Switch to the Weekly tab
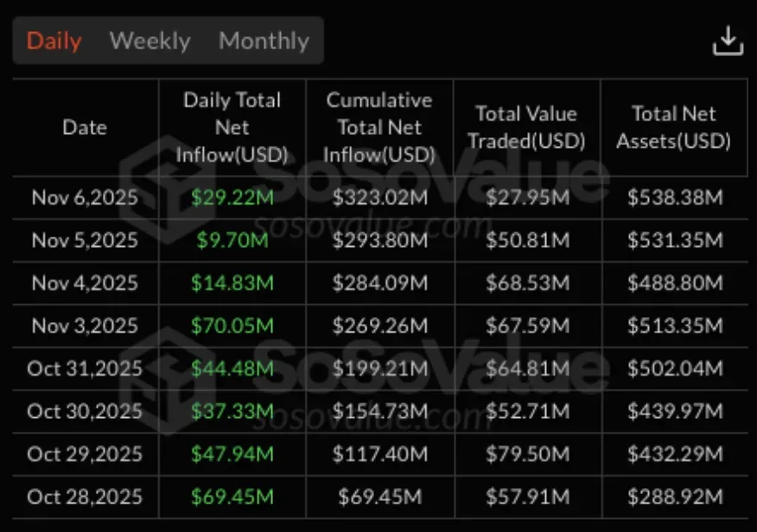Viewport: 757px width, 532px height. click(150, 41)
